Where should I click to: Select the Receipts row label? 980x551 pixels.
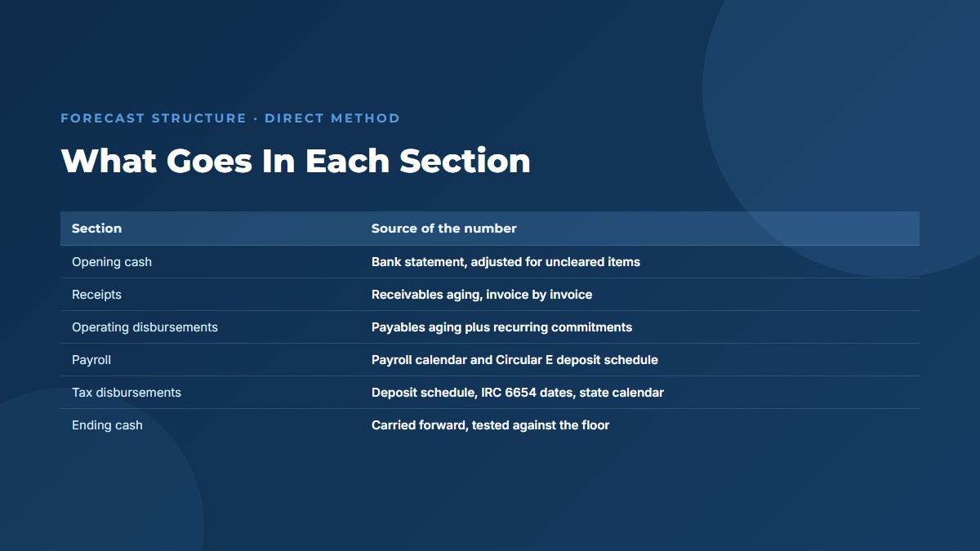tap(96, 295)
